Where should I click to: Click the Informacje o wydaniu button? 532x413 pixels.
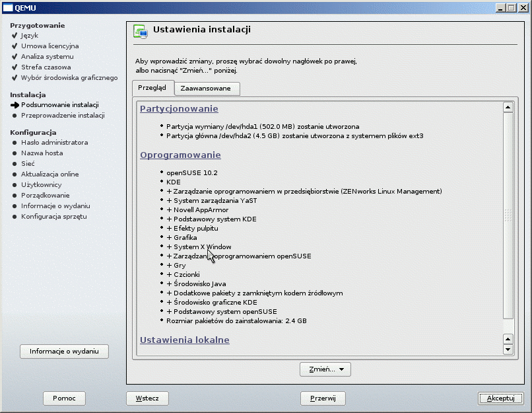[64, 352]
